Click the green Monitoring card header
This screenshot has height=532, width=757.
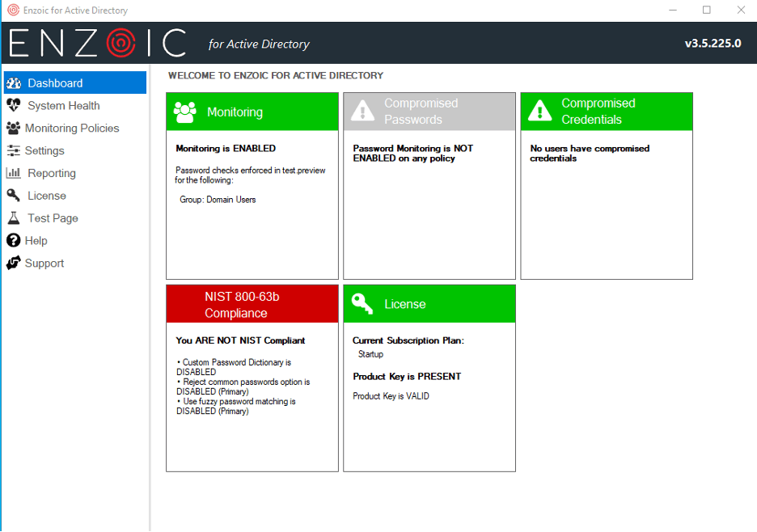coord(252,112)
